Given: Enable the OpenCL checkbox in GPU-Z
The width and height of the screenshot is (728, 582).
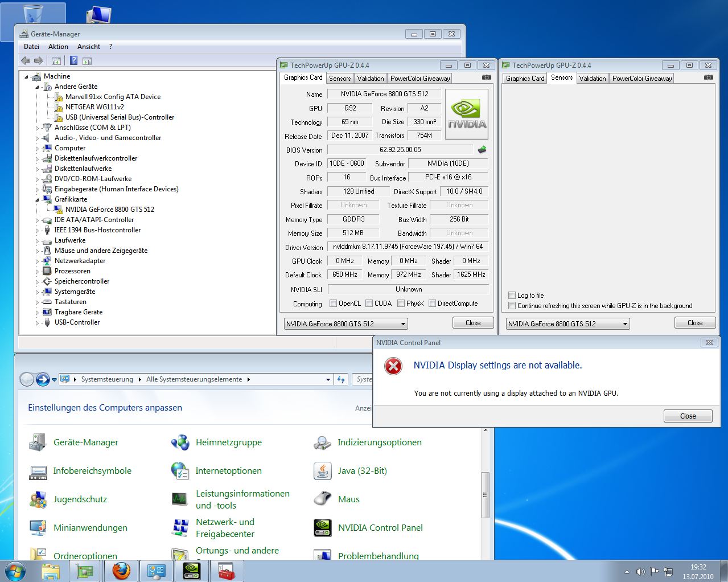Looking at the screenshot, I should point(334,304).
